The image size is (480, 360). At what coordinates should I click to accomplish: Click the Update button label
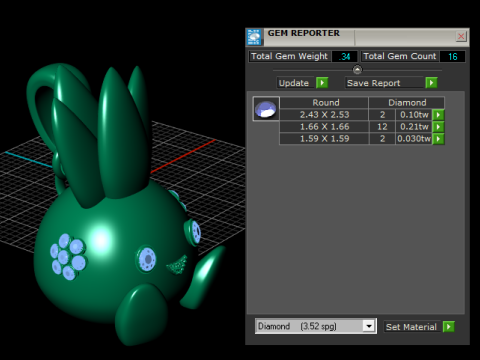tap(294, 83)
